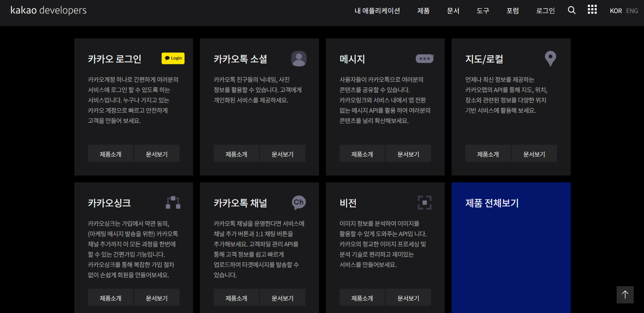Click the 지도/로컬 card title
This screenshot has width=644, height=313.
484,59
